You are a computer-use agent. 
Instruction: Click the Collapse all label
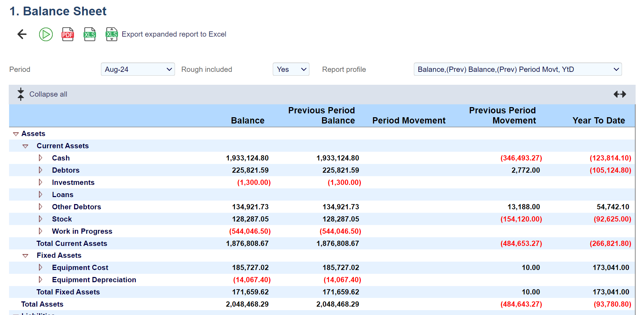click(48, 94)
